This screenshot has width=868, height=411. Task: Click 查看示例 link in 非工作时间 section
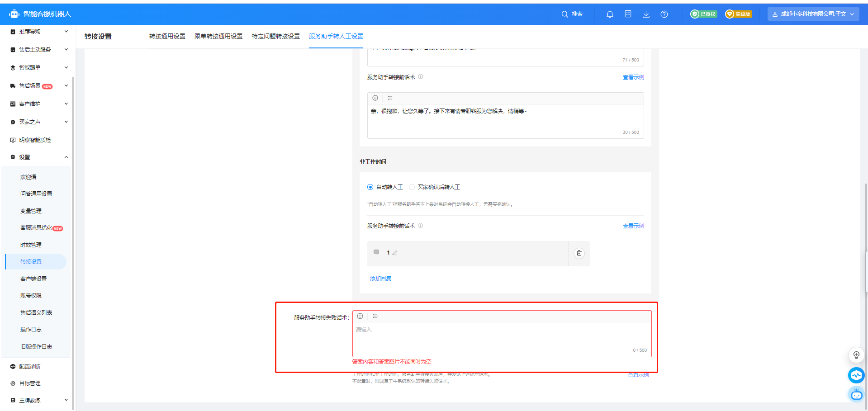(633, 226)
